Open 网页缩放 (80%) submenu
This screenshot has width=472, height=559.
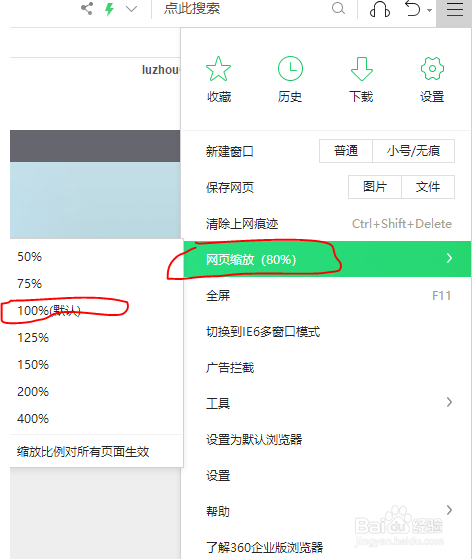coord(327,259)
